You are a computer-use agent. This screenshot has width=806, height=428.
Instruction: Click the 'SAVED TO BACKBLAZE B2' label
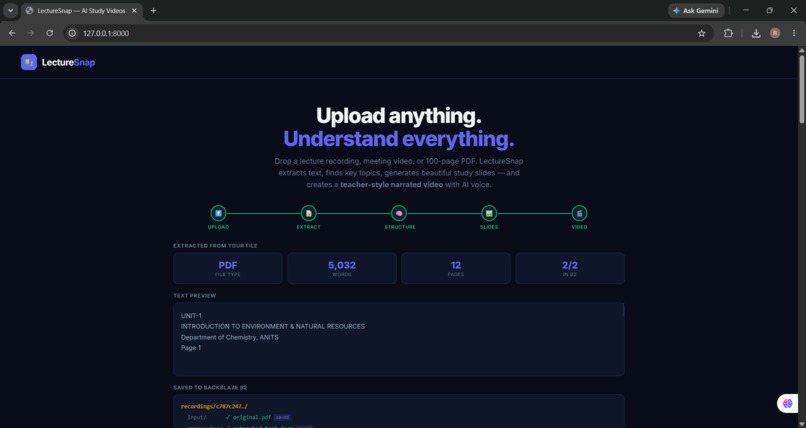210,387
